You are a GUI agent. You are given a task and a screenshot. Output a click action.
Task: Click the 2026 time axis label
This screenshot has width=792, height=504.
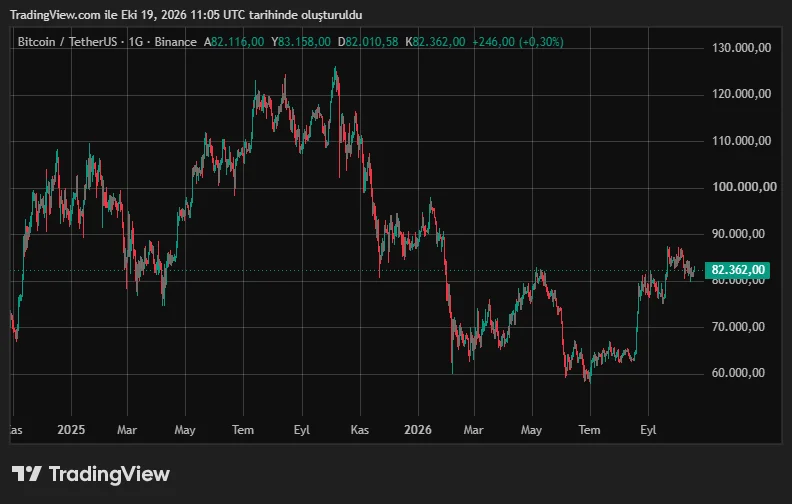point(418,430)
